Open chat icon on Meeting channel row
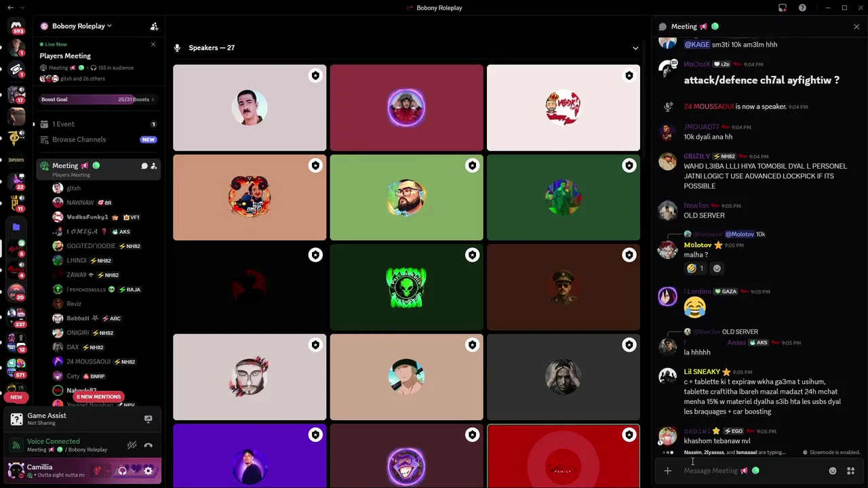The image size is (868, 488). coord(144,166)
